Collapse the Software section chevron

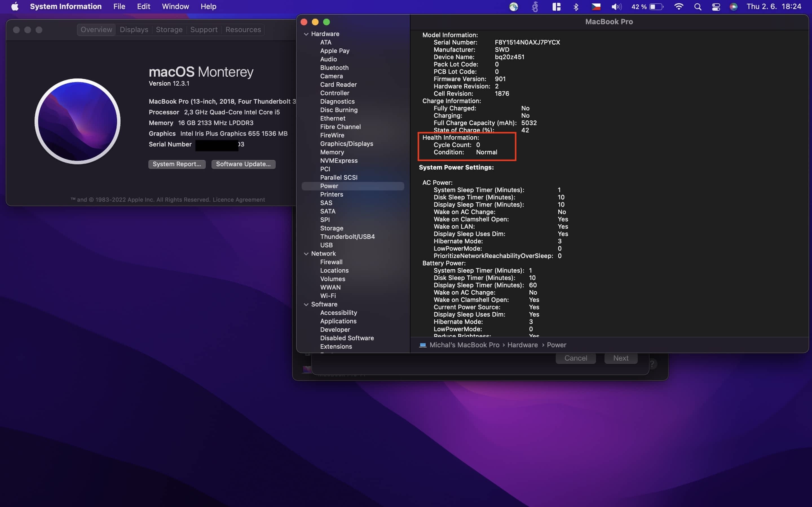[306, 304]
